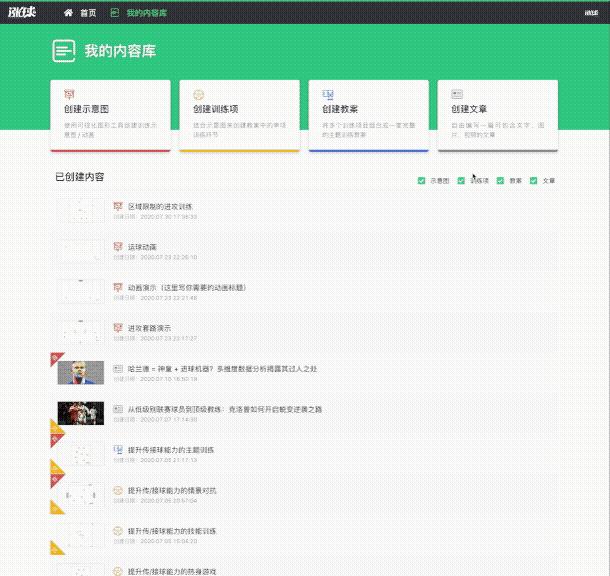Click the 哈兰德 article player photo thumbnail
Screen dimensions: 610x576
(x=81, y=373)
